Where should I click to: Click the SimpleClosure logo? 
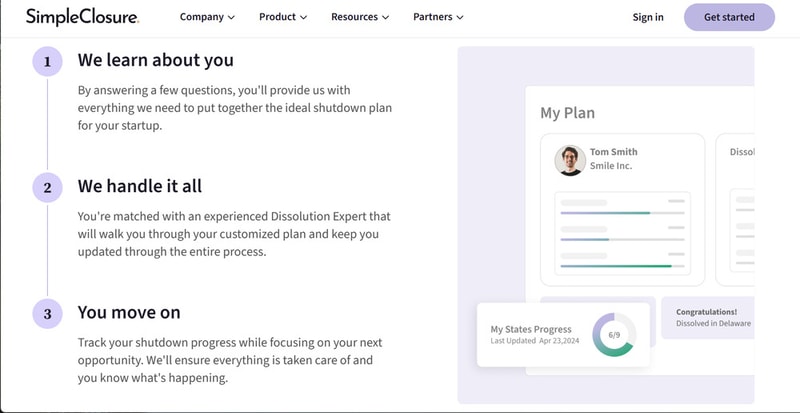[x=81, y=17]
